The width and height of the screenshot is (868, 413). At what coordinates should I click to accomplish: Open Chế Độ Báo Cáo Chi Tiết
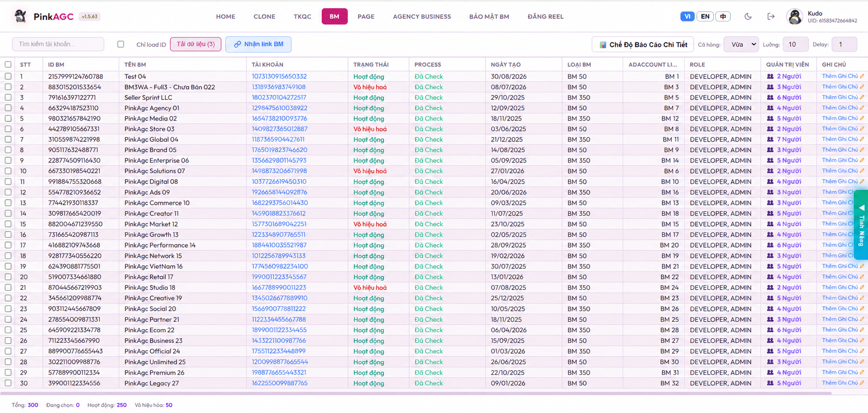tap(643, 44)
